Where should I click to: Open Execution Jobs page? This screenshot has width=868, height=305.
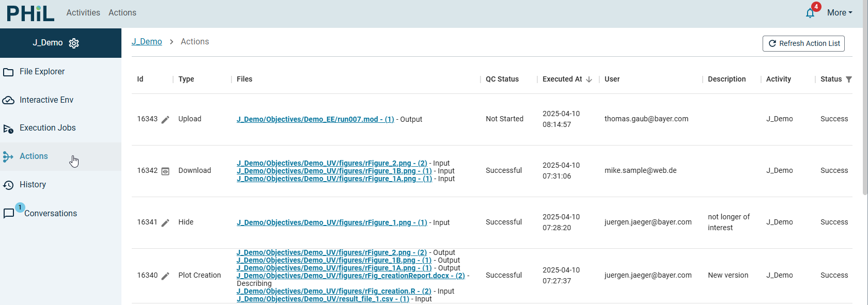click(x=48, y=128)
